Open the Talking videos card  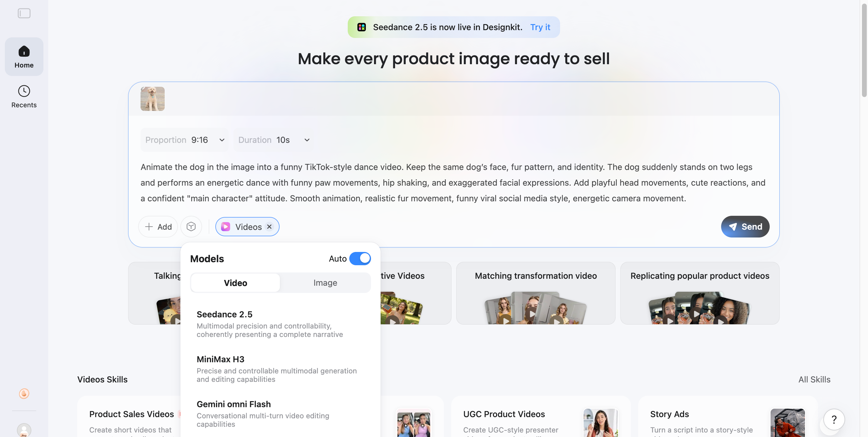coord(154,293)
